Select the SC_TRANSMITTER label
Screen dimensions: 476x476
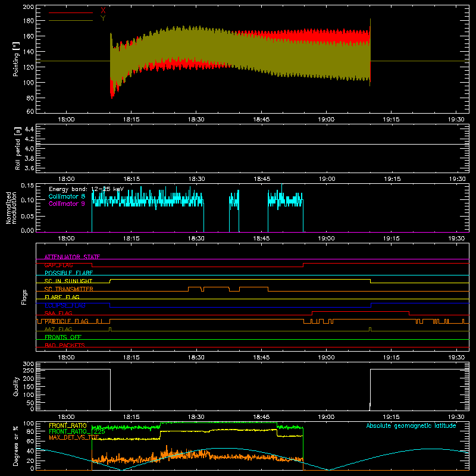pos(68,289)
